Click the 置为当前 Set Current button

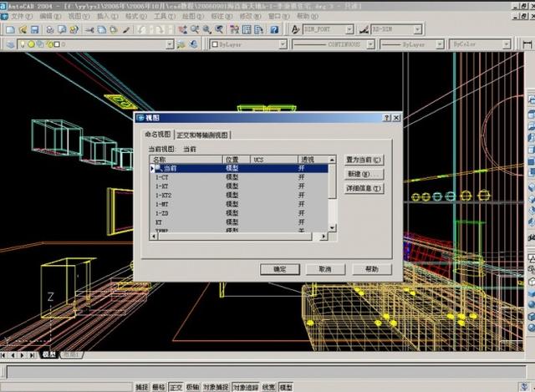point(364,160)
